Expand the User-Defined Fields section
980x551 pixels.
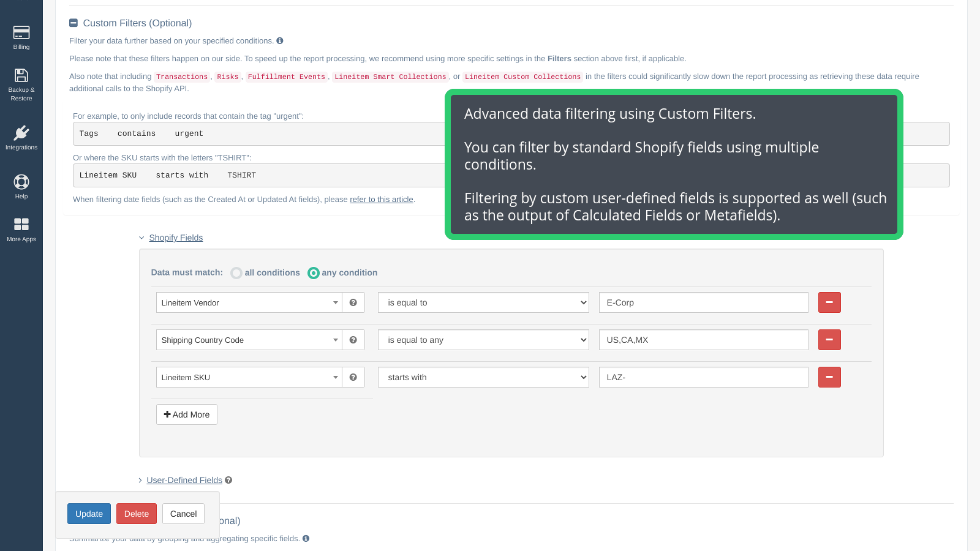184,481
